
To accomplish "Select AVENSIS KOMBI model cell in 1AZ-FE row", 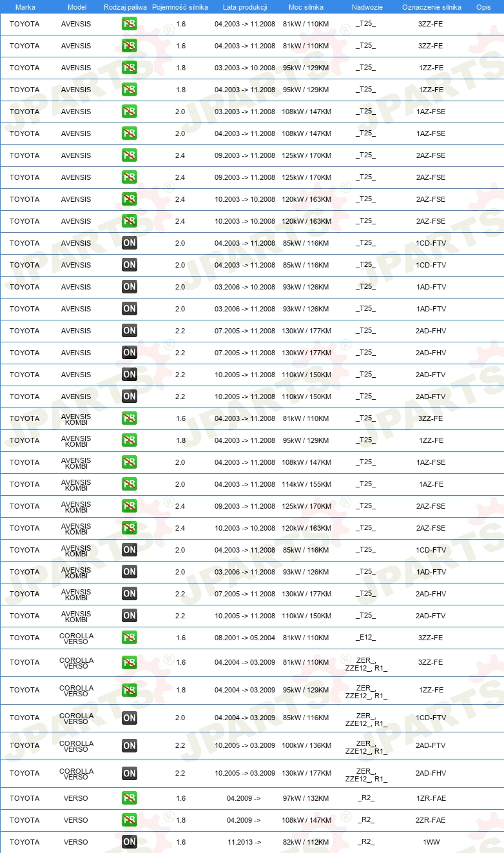I will 76,484.
